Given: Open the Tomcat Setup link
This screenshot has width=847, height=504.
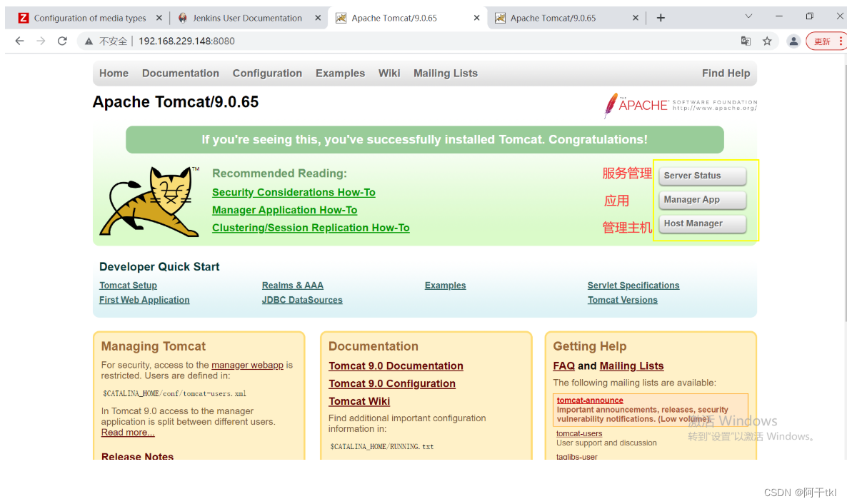Looking at the screenshot, I should point(128,286).
